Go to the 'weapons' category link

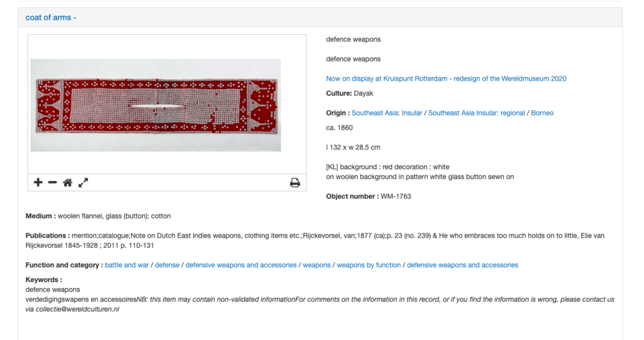pyautogui.click(x=316, y=265)
